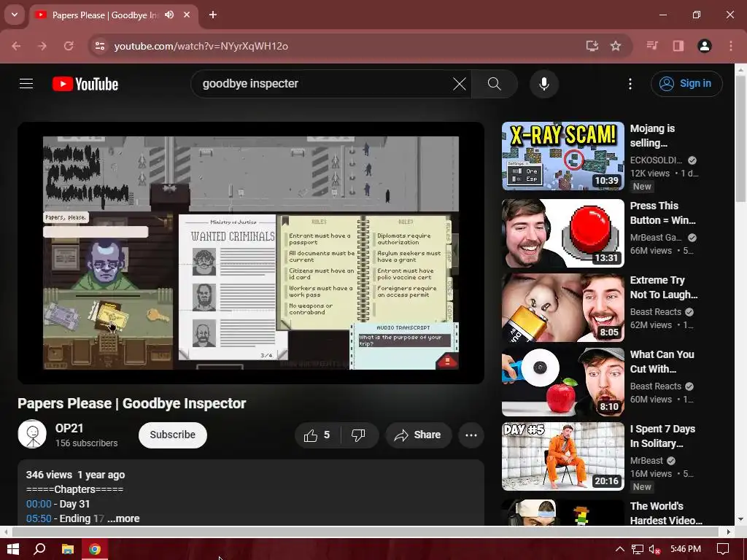Open a new browser tab
Image resolution: width=747 pixels, height=560 pixels.
pyautogui.click(x=213, y=15)
